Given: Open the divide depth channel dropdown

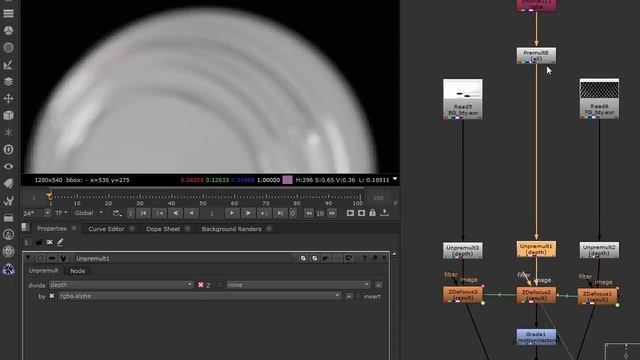Looking at the screenshot, I should 121,284.
